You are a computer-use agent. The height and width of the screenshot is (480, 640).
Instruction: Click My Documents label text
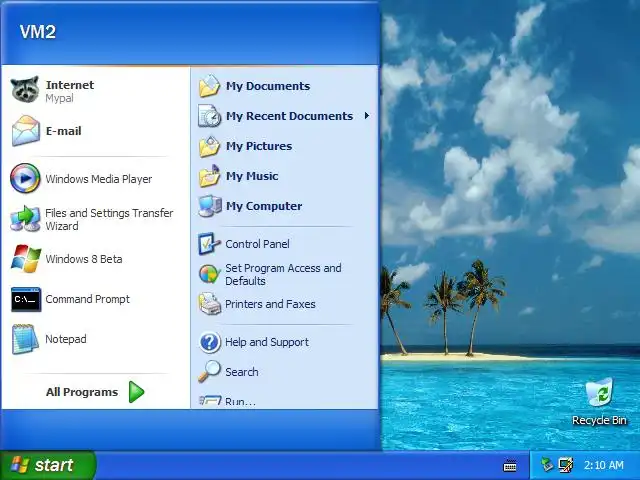[x=268, y=86]
